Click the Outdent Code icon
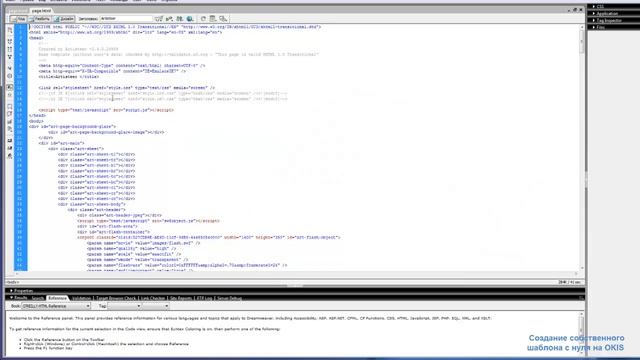The image size is (640, 360). coord(10,148)
